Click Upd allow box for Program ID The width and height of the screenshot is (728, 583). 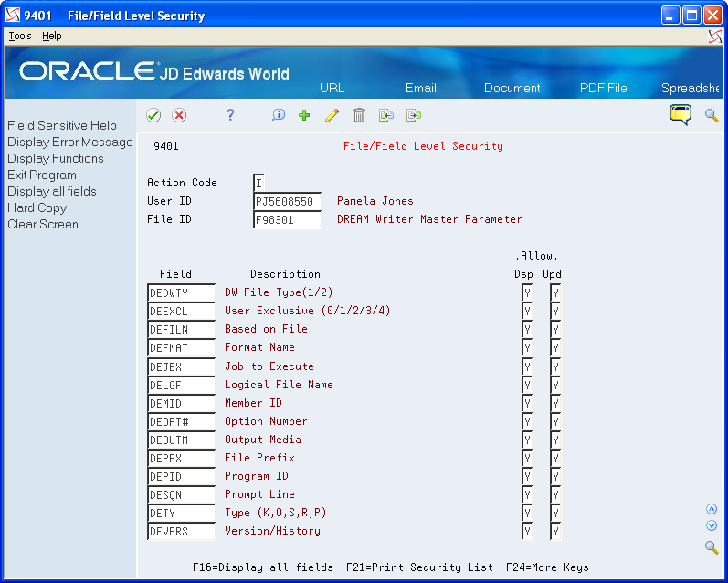pos(555,477)
